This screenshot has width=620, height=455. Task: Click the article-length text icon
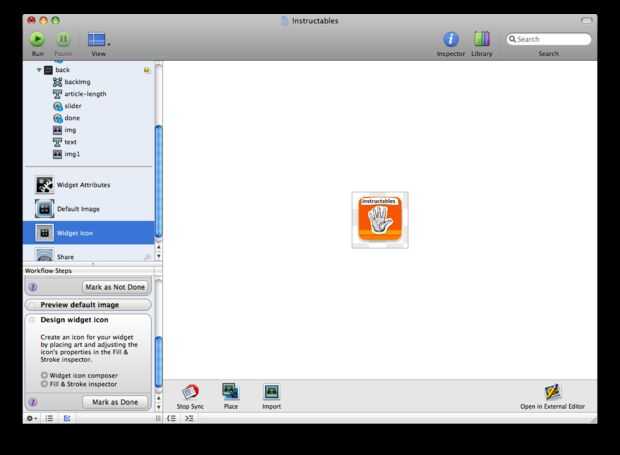click(58, 94)
